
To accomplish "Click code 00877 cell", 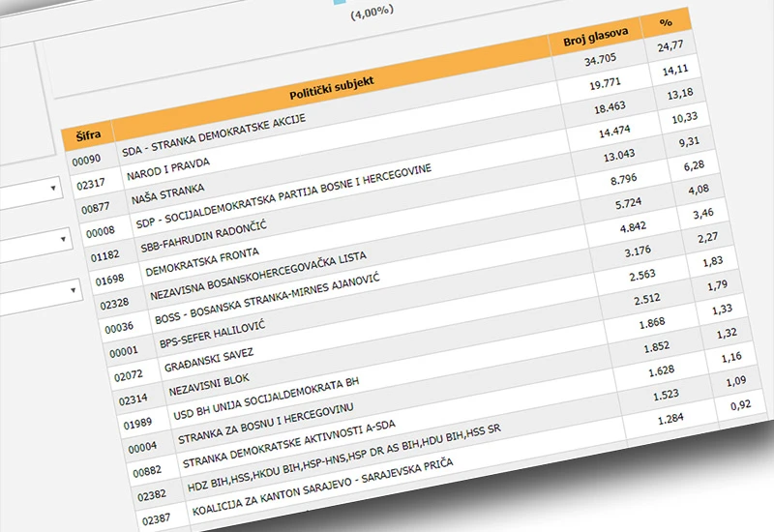I will 95,208.
